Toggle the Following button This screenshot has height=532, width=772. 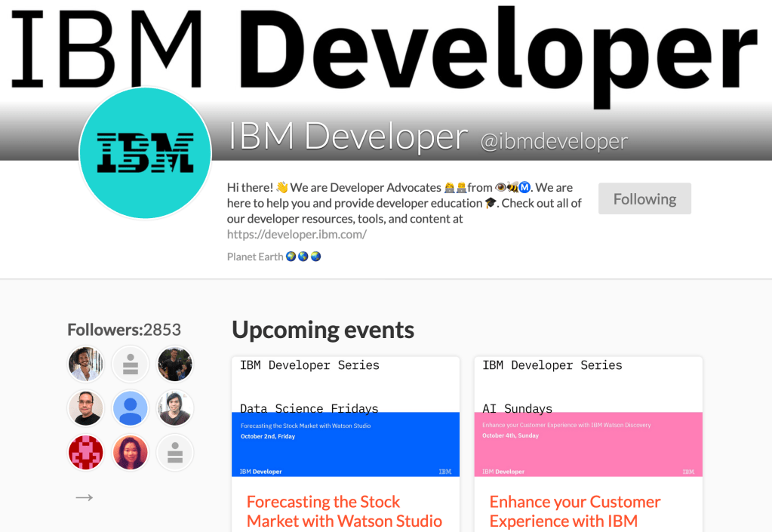(x=644, y=199)
